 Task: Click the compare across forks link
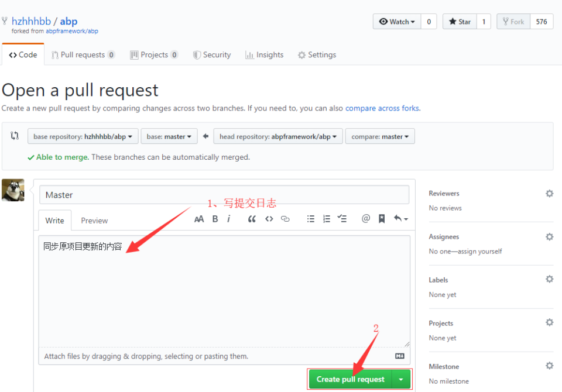coord(382,108)
